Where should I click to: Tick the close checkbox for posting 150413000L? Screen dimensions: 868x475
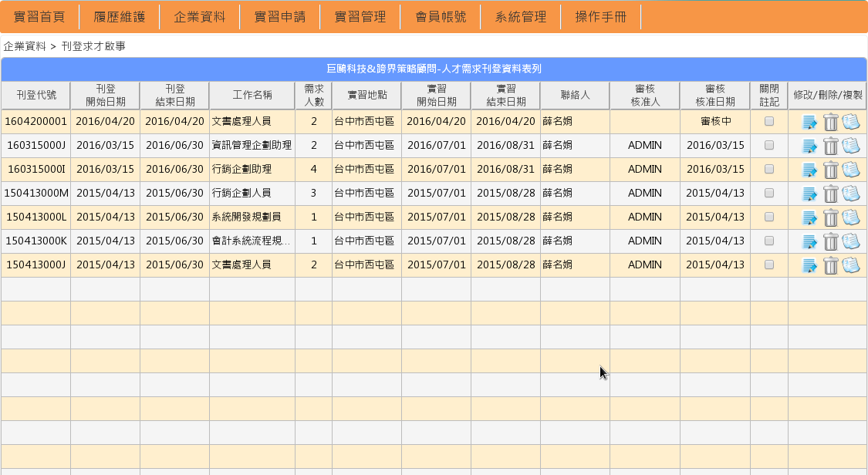(769, 217)
